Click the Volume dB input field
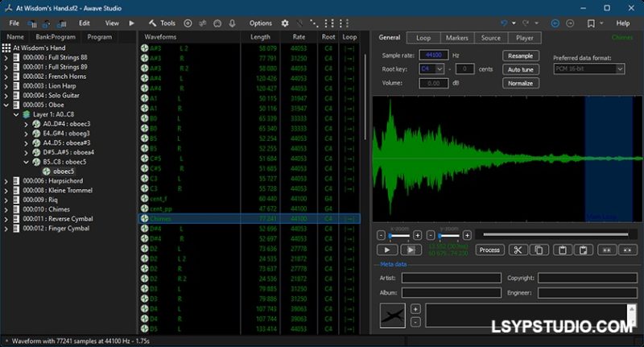This screenshot has width=644, height=347. pyautogui.click(x=433, y=84)
